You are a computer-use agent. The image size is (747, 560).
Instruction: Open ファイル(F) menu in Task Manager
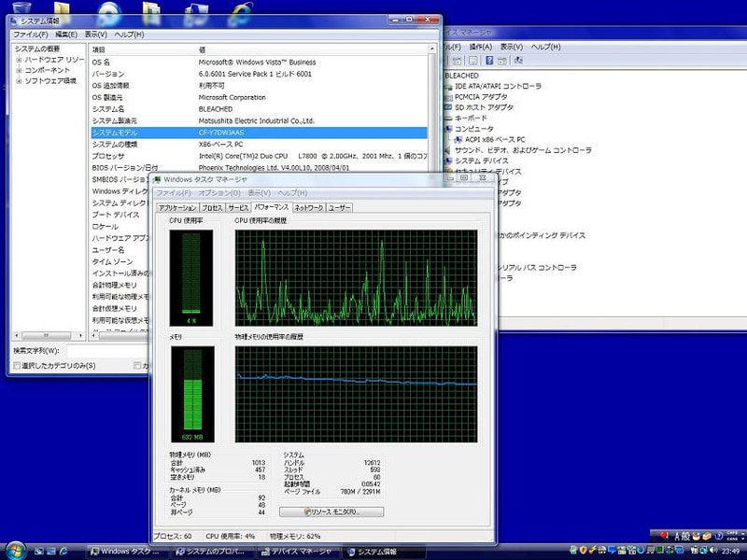click(x=174, y=193)
